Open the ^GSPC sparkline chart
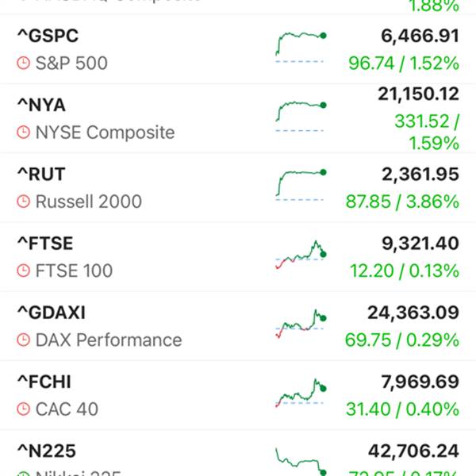Screen dimensions: 476x476 point(301,47)
